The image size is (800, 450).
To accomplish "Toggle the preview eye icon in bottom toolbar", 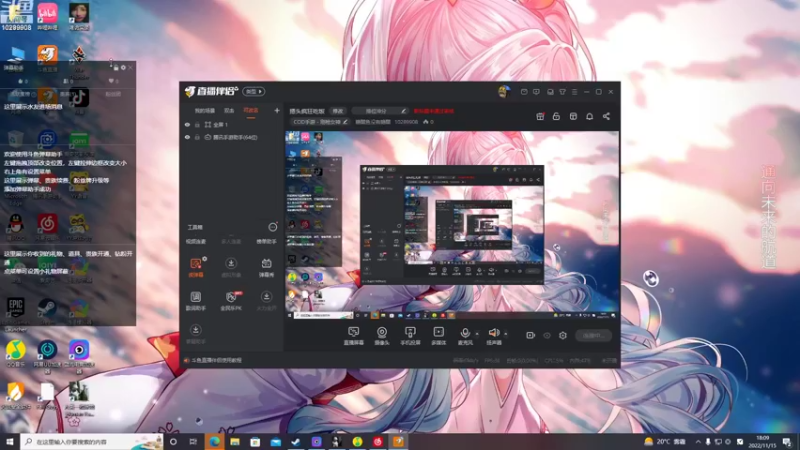I will pos(547,335).
